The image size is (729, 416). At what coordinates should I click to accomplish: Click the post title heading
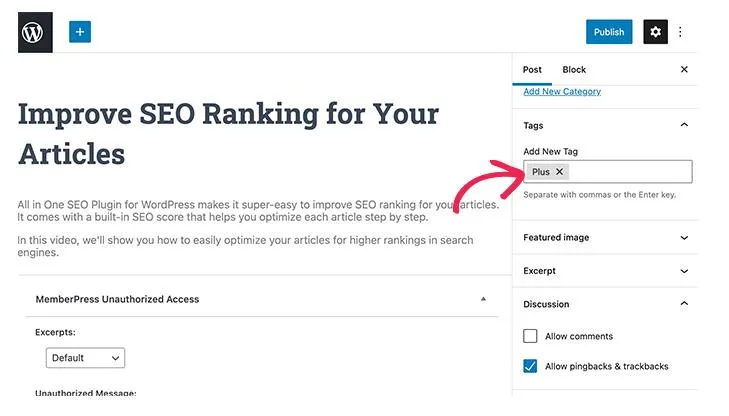(x=228, y=134)
